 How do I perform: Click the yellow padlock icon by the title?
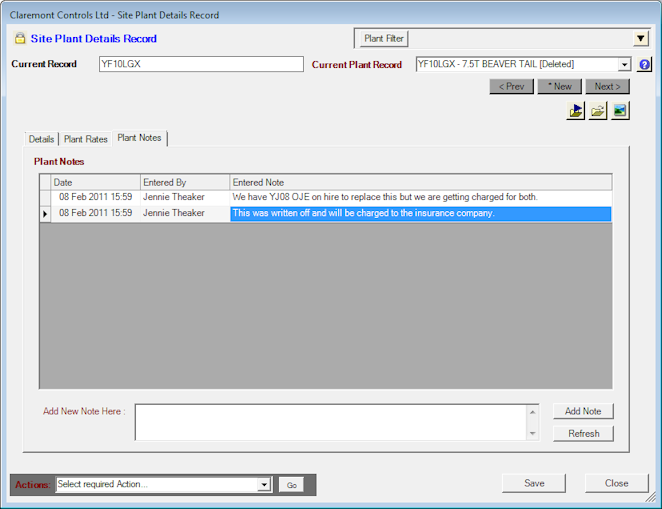tap(20, 39)
